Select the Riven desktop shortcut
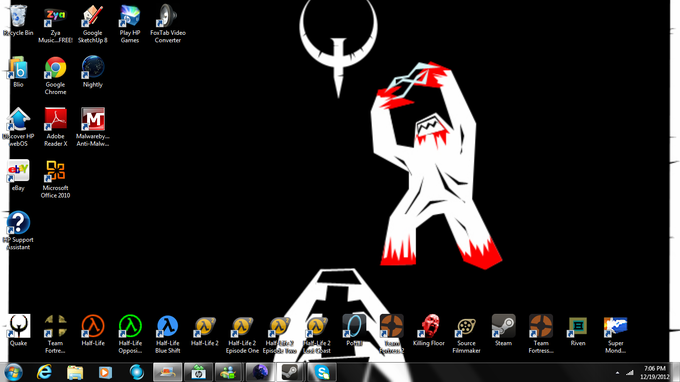The image size is (680, 382). [578, 330]
